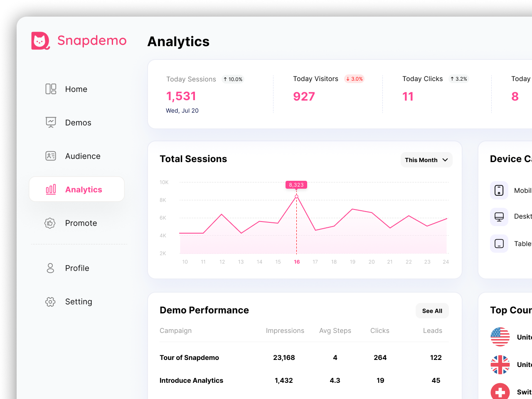
Task: Click the Avg Steps column header
Action: (x=335, y=331)
